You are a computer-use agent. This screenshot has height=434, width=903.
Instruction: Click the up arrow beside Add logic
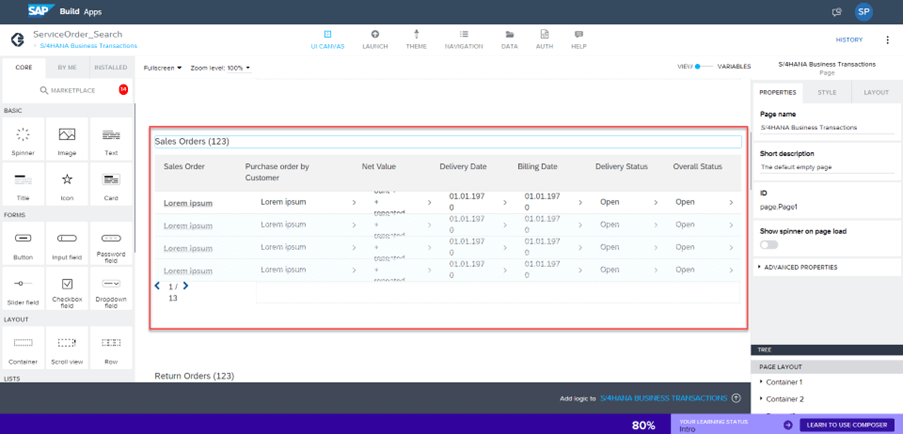click(x=736, y=398)
